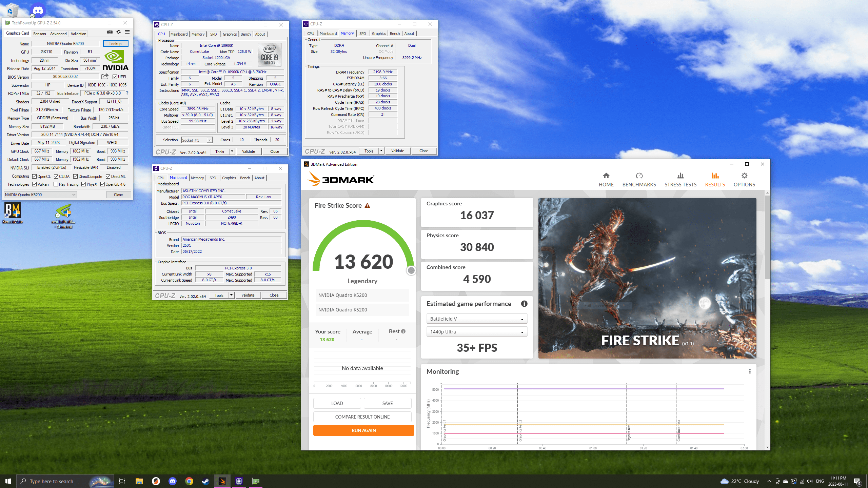Open 1440p Ultra resolution dropdown
The height and width of the screenshot is (488, 868).
point(477,332)
